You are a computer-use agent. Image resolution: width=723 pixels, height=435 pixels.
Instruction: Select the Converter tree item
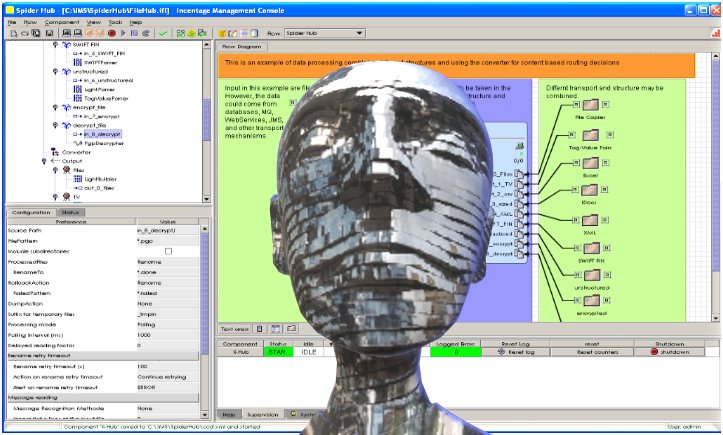(x=76, y=152)
